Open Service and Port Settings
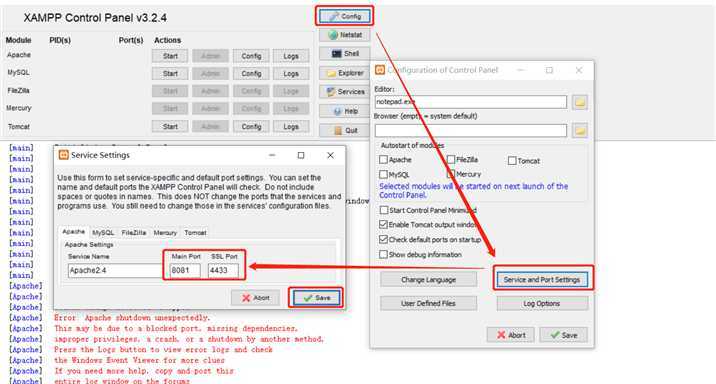 point(542,279)
